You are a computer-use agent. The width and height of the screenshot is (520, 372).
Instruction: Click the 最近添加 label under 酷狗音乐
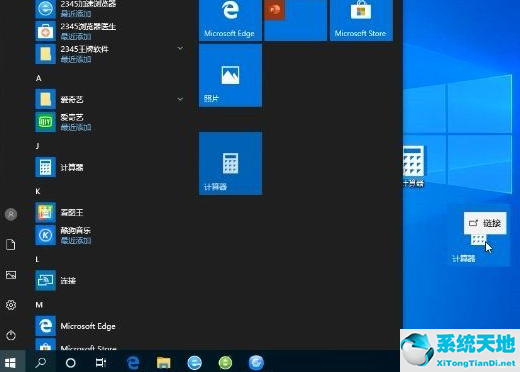point(76,240)
